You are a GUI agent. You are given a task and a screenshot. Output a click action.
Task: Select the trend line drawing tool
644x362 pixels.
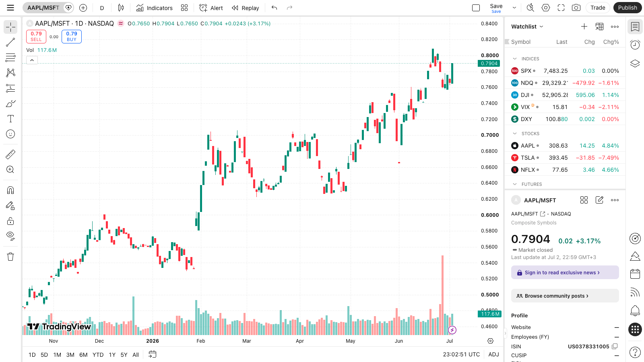pyautogui.click(x=10, y=42)
